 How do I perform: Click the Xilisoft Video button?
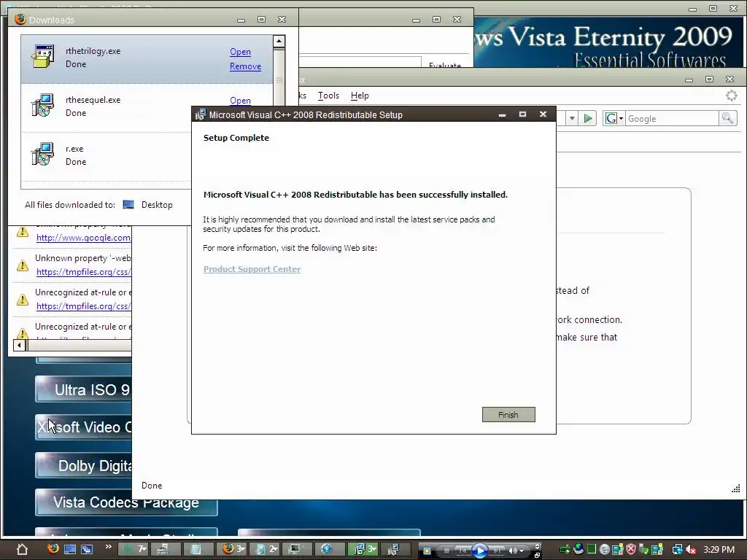pyautogui.click(x=84, y=427)
